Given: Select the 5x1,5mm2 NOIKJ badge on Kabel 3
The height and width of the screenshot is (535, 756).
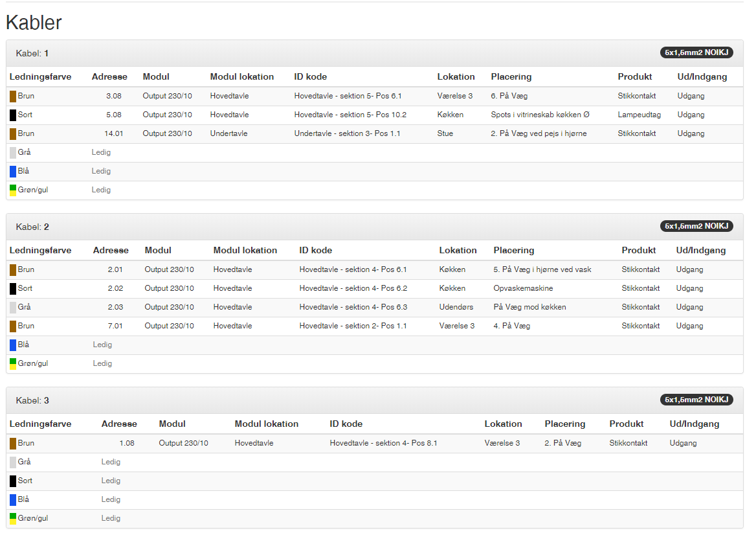Looking at the screenshot, I should pos(696,400).
